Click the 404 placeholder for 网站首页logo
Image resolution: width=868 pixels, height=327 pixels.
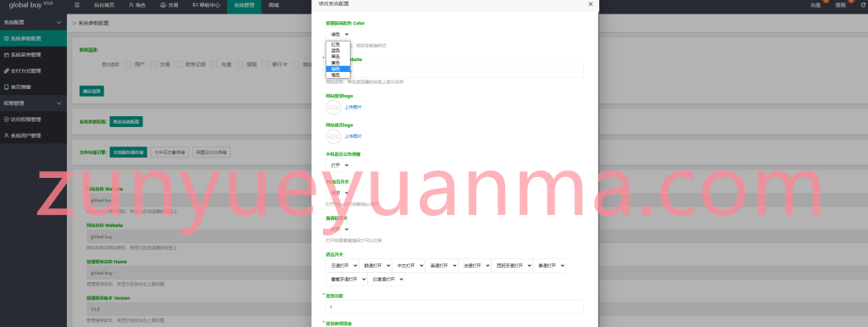(333, 136)
